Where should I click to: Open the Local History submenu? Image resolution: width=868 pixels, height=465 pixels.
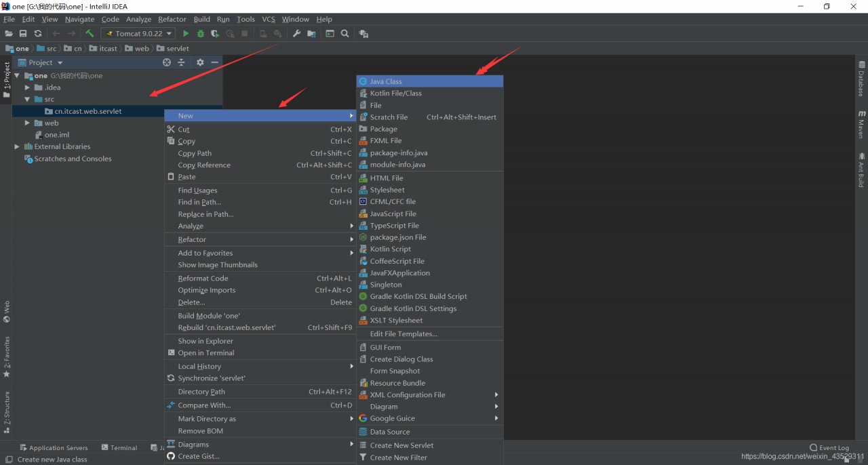(x=260, y=367)
